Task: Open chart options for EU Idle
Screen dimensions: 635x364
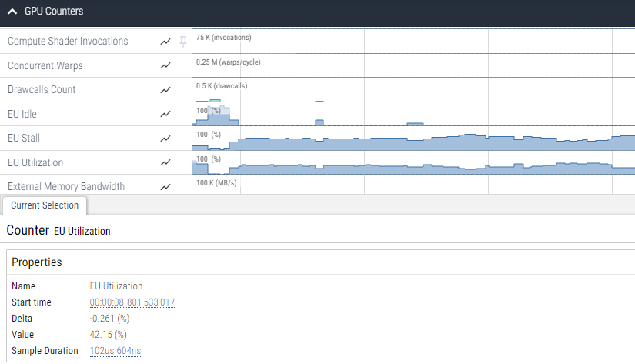Action: pyautogui.click(x=165, y=114)
